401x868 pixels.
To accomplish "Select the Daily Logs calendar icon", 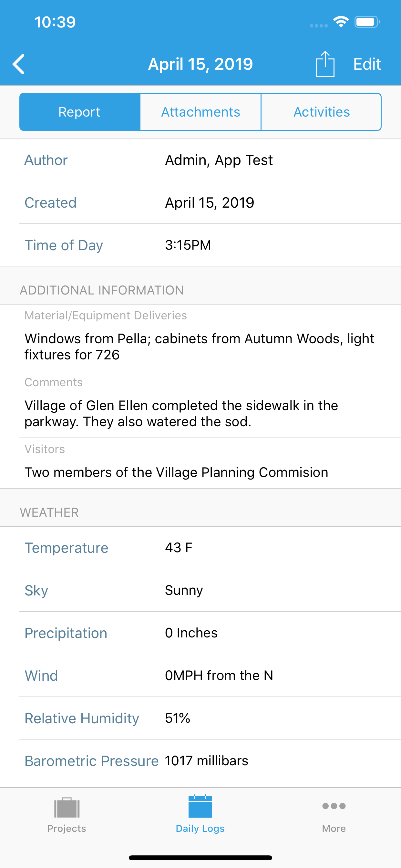I will point(200,806).
